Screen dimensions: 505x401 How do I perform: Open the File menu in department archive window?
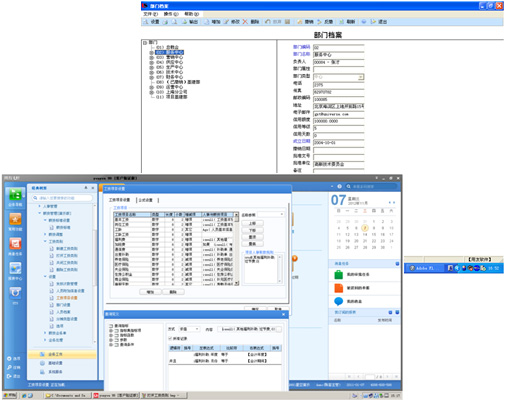point(150,14)
